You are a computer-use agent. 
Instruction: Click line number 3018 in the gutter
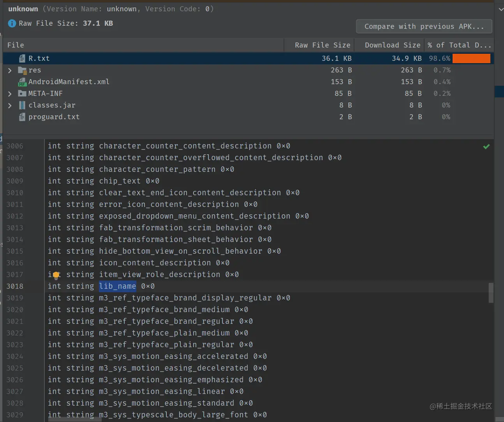15,286
